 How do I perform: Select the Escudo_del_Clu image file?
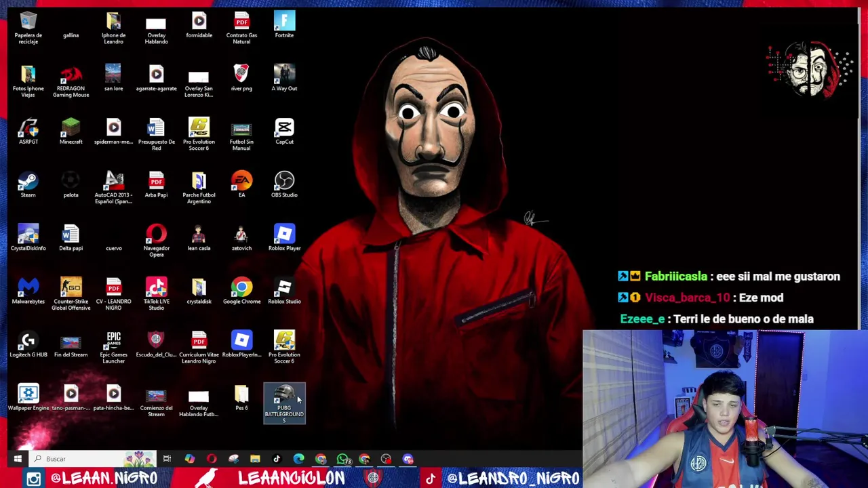[156, 345]
